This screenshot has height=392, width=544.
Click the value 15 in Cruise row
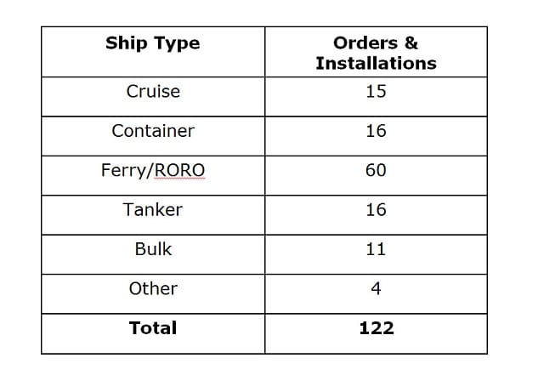point(376,91)
